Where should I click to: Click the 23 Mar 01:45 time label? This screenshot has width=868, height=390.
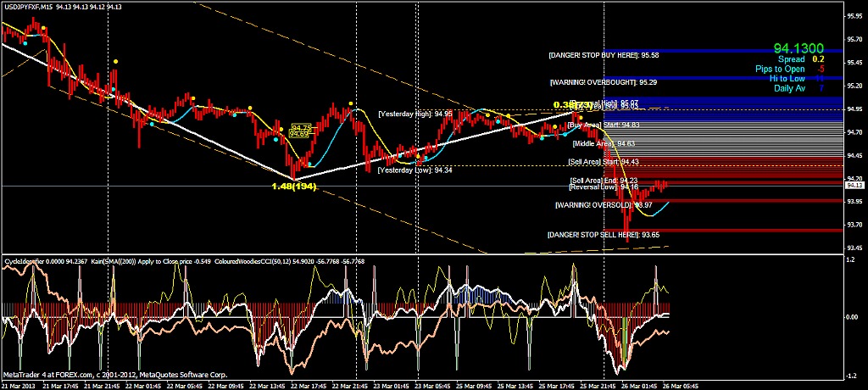pyautogui.click(x=392, y=386)
